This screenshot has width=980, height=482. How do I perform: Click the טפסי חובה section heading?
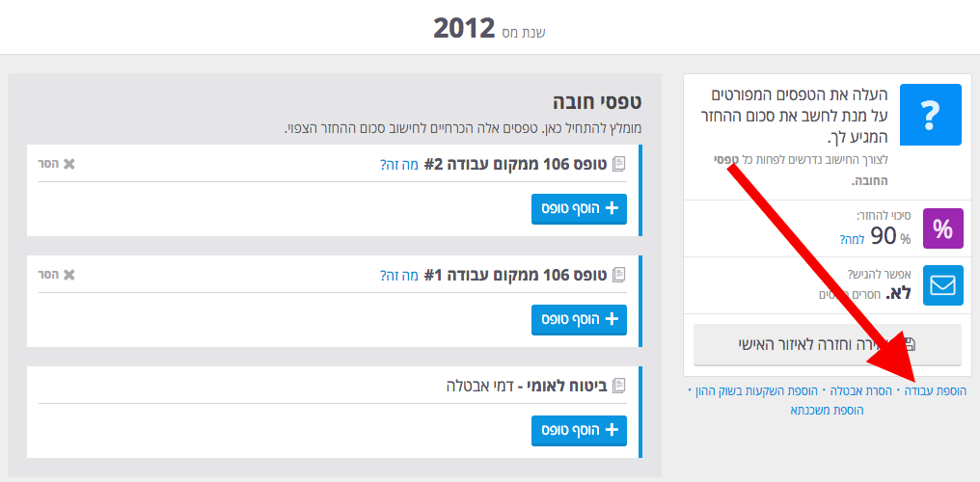[x=597, y=103]
